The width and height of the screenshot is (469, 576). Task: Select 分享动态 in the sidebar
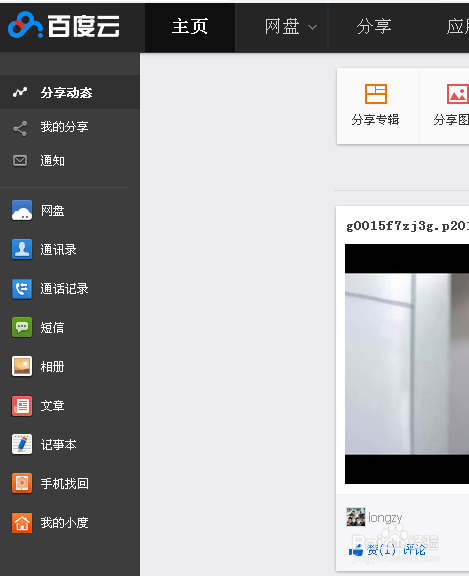point(70,92)
